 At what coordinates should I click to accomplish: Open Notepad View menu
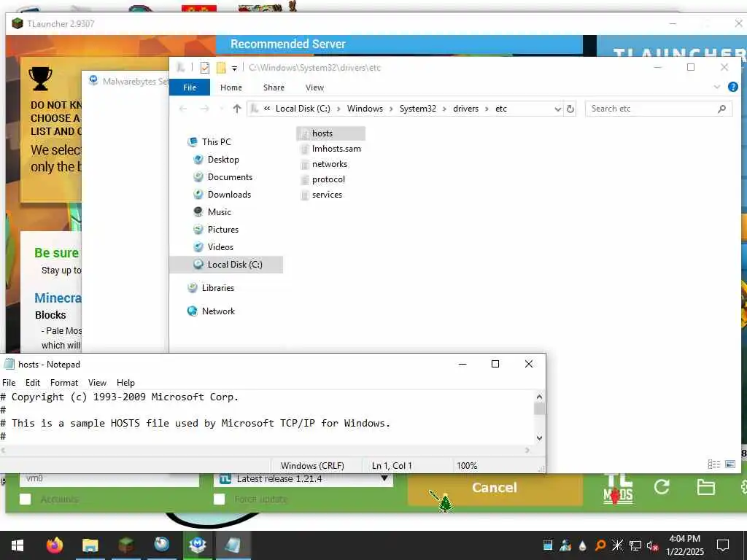pos(97,383)
